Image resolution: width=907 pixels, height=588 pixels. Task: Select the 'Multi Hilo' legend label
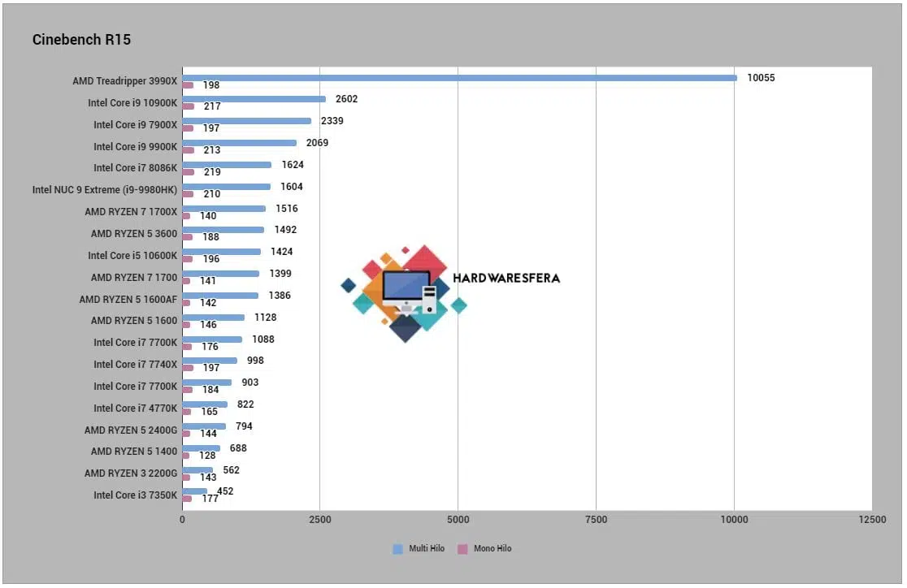[427, 549]
